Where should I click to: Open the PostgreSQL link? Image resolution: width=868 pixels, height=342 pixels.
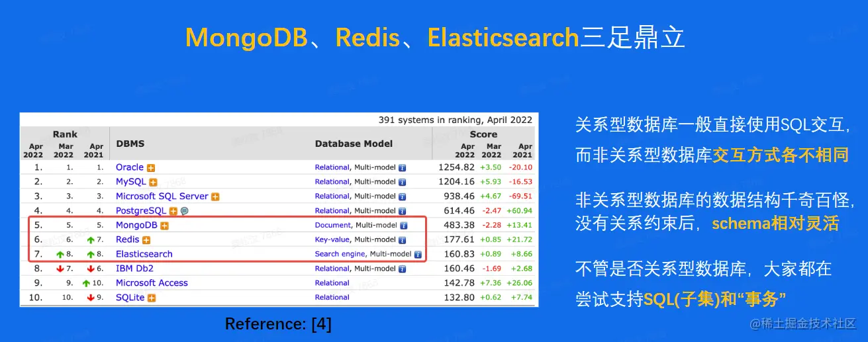141,211
